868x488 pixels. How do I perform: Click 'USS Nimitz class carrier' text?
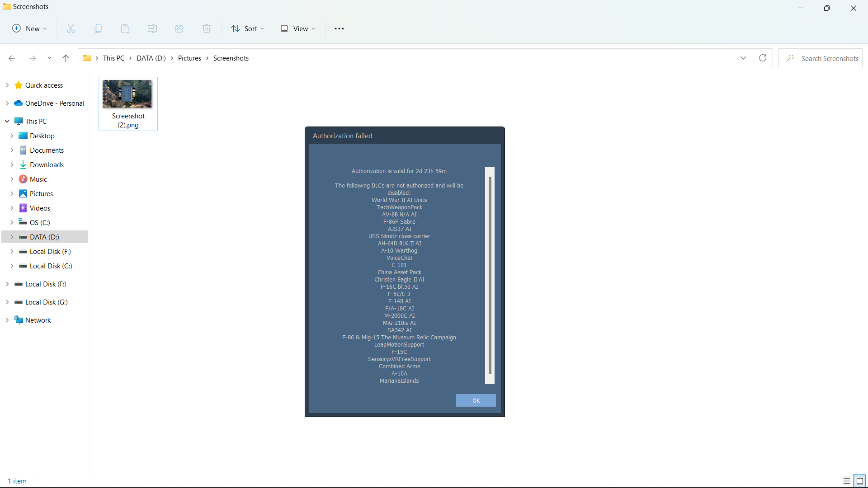click(x=399, y=236)
